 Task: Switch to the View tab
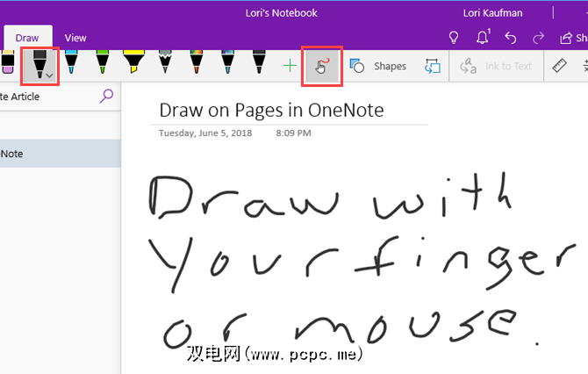75,38
